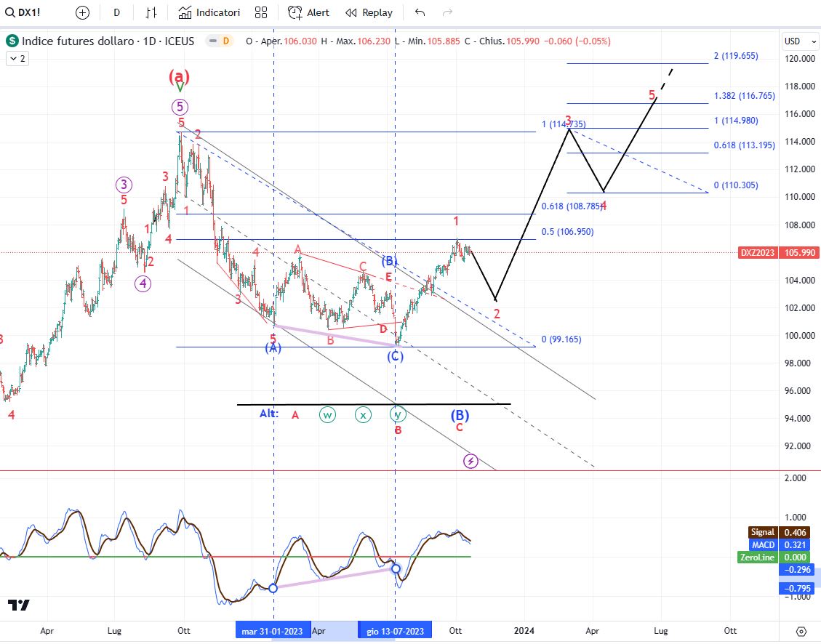Screen dimensions: 821x644
Task: Open the Indicatori indicators menu
Action: tap(209, 12)
